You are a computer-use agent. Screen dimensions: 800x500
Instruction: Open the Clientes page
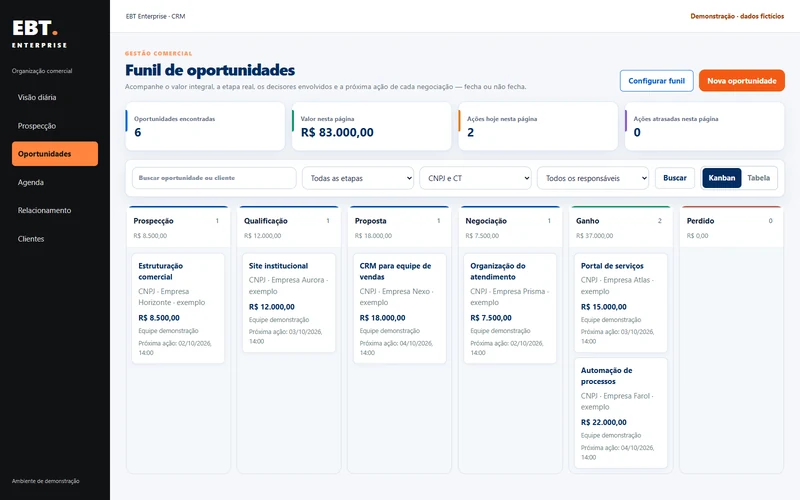coord(55,239)
